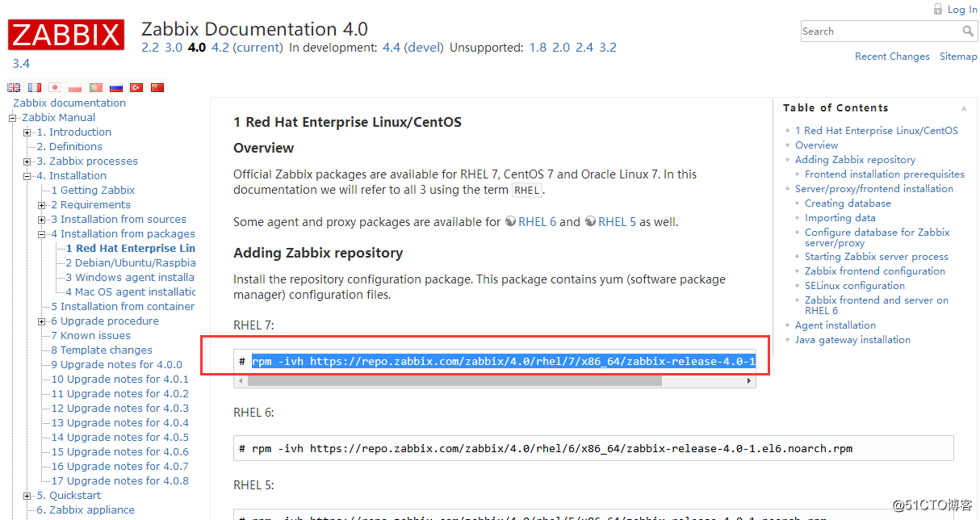Open the 4.4 (devel) documentation
980x520 pixels.
tap(413, 48)
